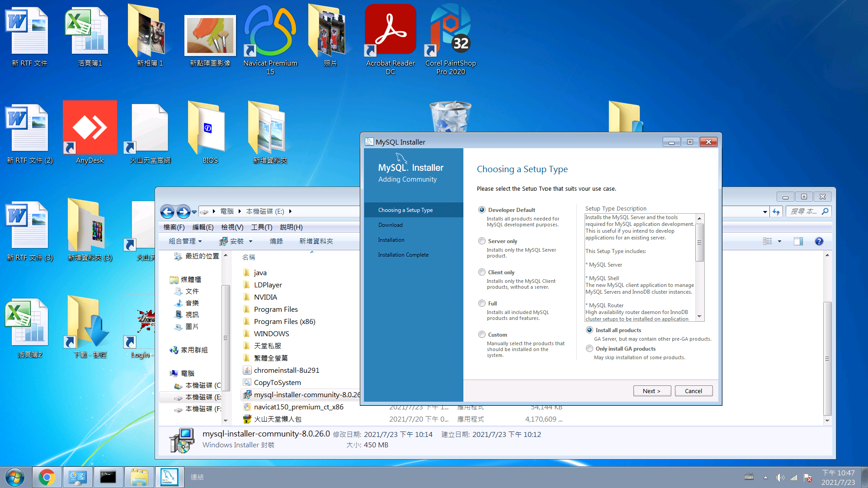The width and height of the screenshot is (868, 488).
Task: Select Custom setup type
Action: point(482,334)
